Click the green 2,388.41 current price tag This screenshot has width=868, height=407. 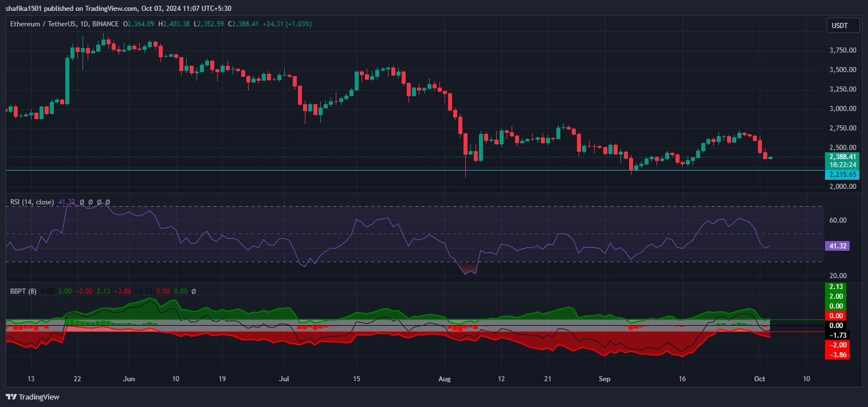(842, 156)
